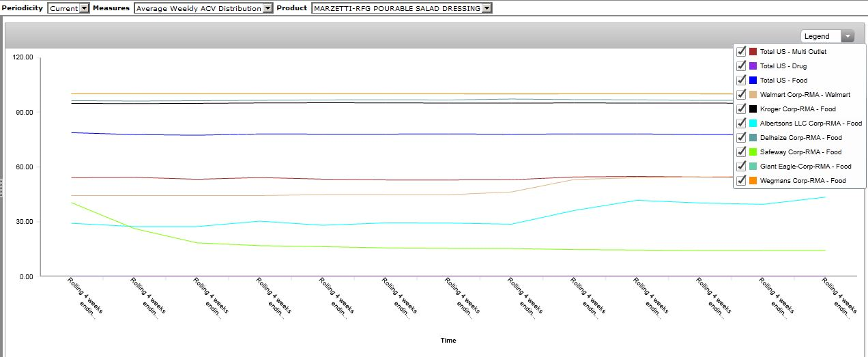Disable the Total US - Food series checkbox
Viewport: 868px width, 357px height.
coord(741,81)
